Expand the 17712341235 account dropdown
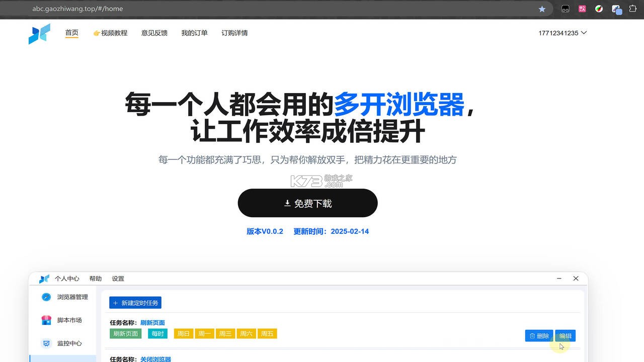This screenshot has width=644, height=362. tap(562, 33)
